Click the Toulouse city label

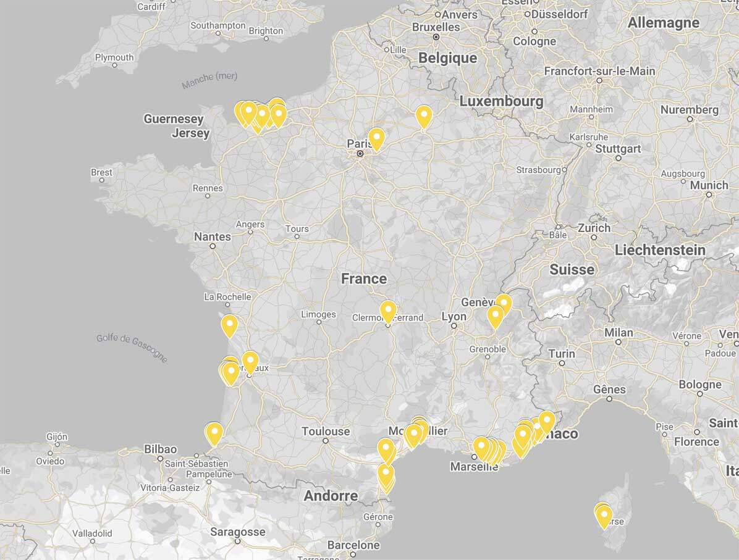click(326, 432)
